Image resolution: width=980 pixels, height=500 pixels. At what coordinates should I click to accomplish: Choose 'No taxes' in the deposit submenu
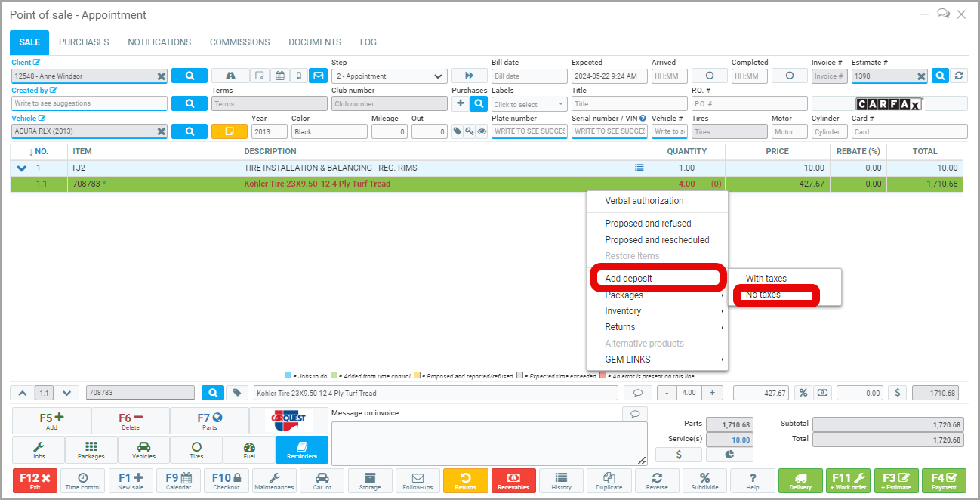point(763,295)
